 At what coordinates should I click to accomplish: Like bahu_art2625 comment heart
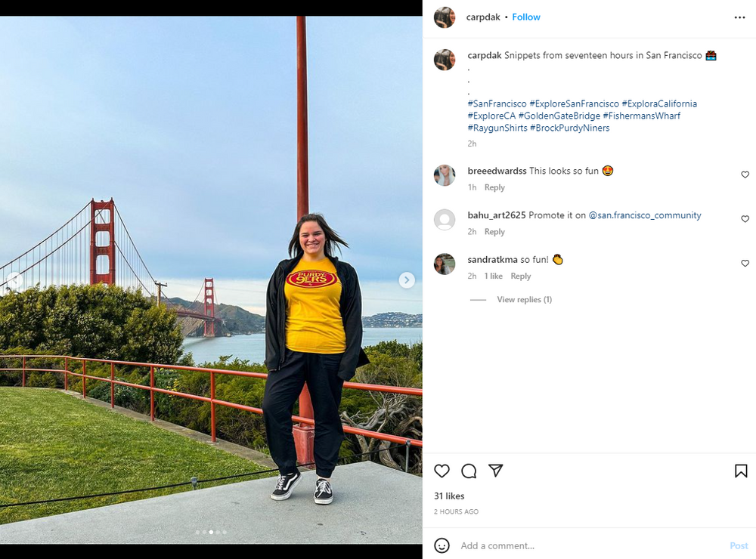coord(745,219)
